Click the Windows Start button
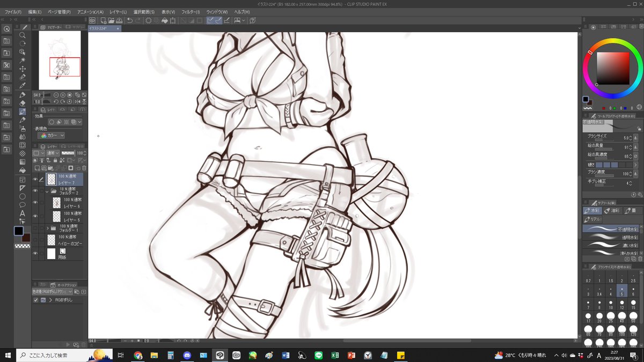644x362 pixels. [x=8, y=355]
